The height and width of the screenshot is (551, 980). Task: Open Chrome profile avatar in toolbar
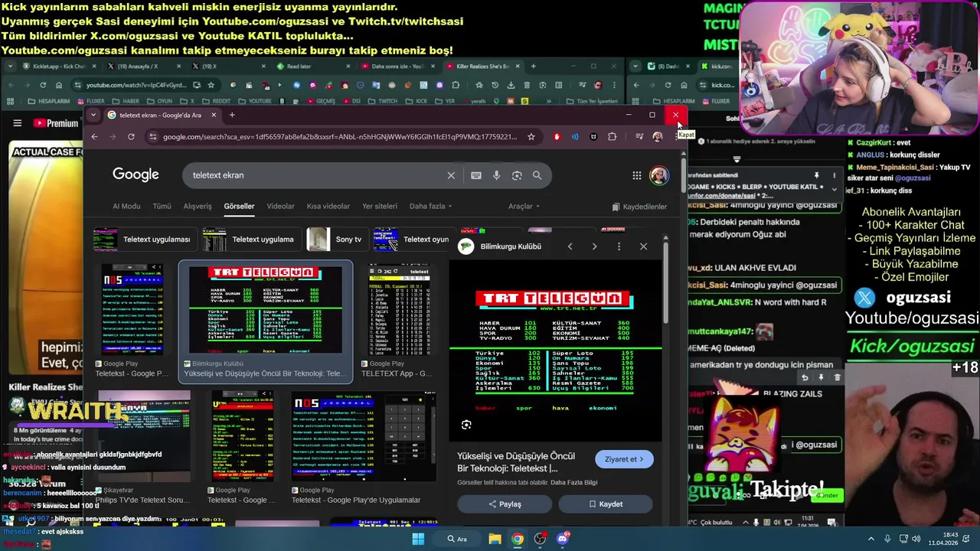[x=657, y=137]
